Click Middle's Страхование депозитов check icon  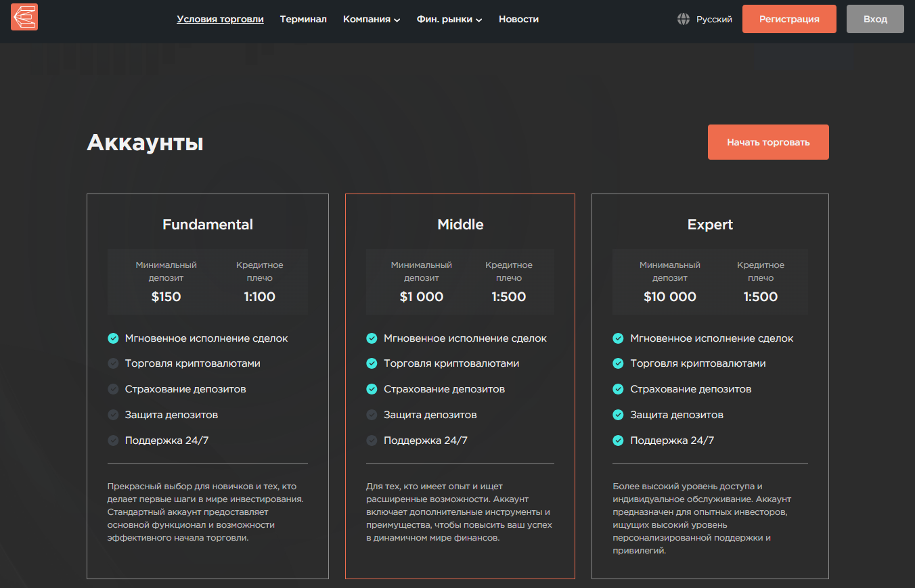click(x=372, y=389)
